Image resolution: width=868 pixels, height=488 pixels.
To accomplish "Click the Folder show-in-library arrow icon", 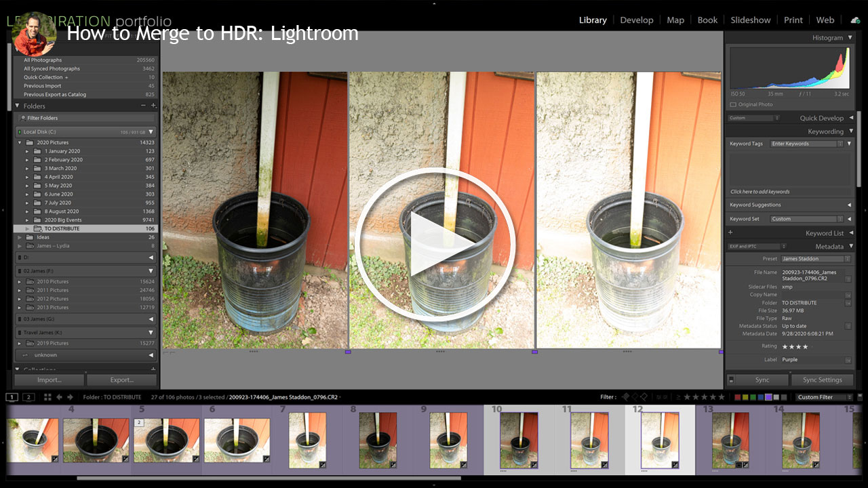I will pyautogui.click(x=848, y=303).
